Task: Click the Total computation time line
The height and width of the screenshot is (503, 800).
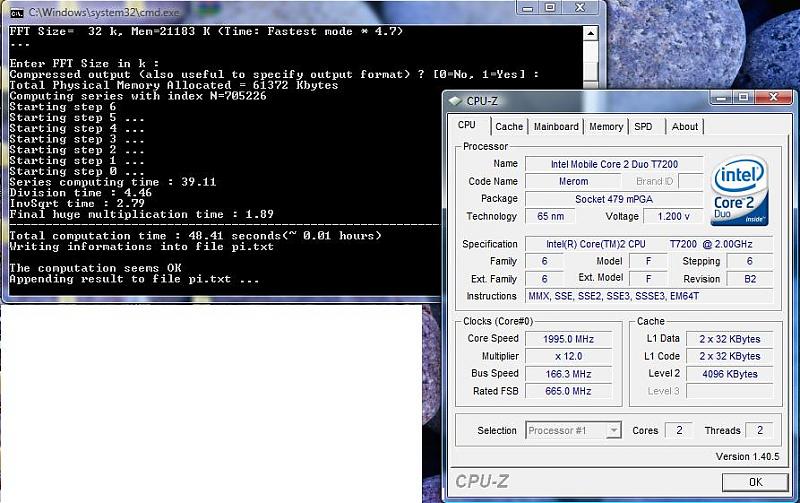Action: click(x=195, y=236)
